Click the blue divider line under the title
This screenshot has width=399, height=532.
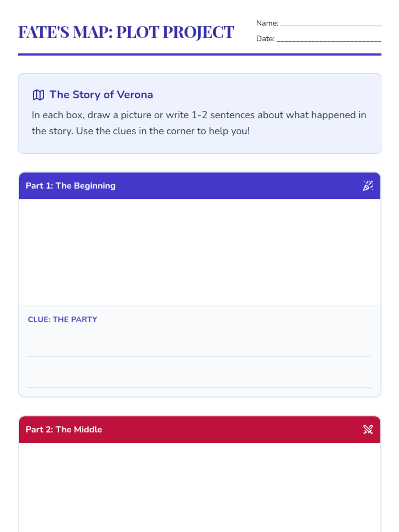coord(199,54)
